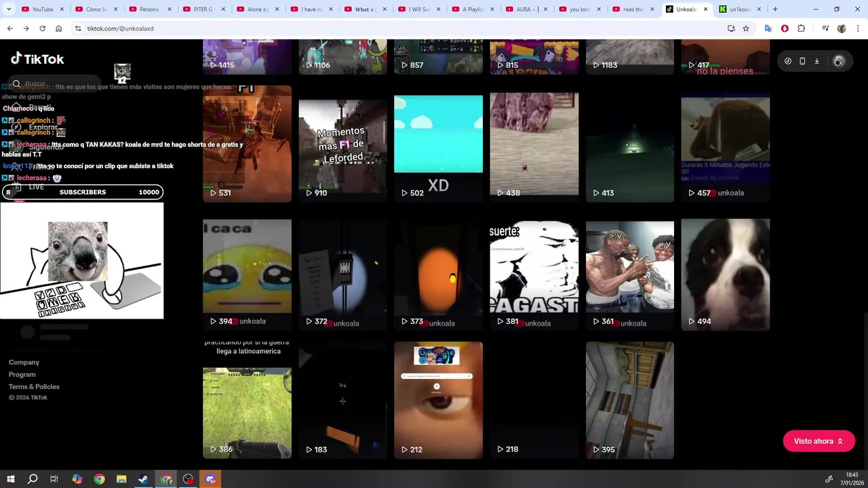Open the Windows Start menu

tap(10, 479)
